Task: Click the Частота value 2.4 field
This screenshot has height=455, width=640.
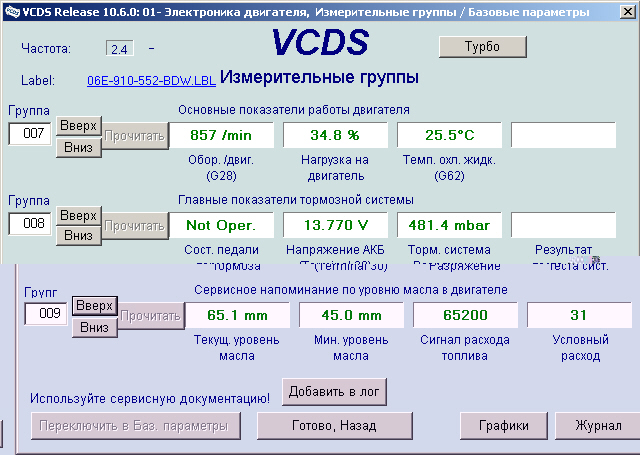Action: [x=120, y=49]
